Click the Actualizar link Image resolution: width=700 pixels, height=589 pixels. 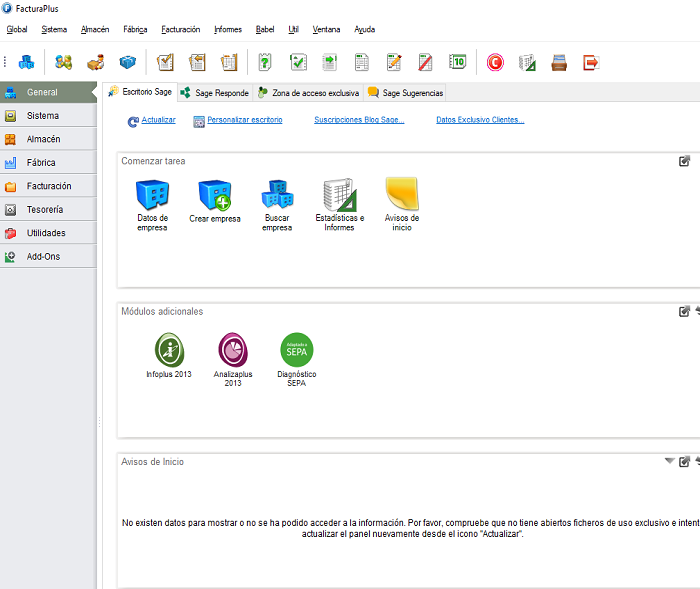(x=158, y=120)
